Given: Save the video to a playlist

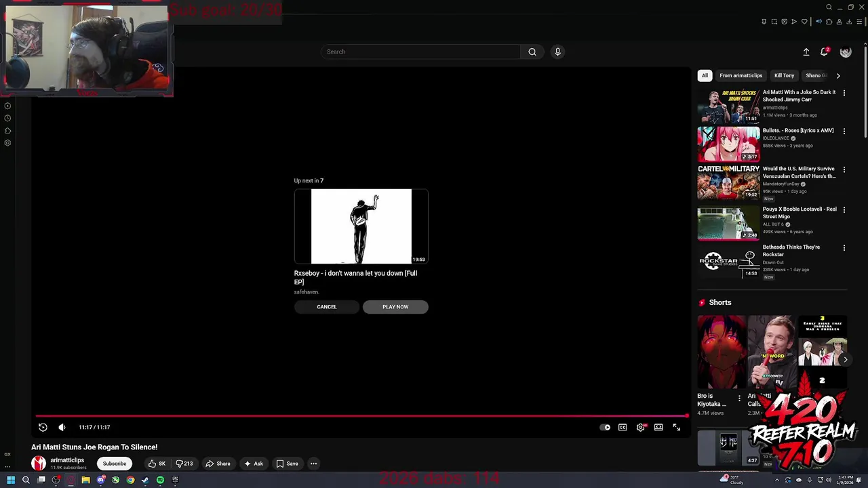Looking at the screenshot, I should [x=287, y=464].
